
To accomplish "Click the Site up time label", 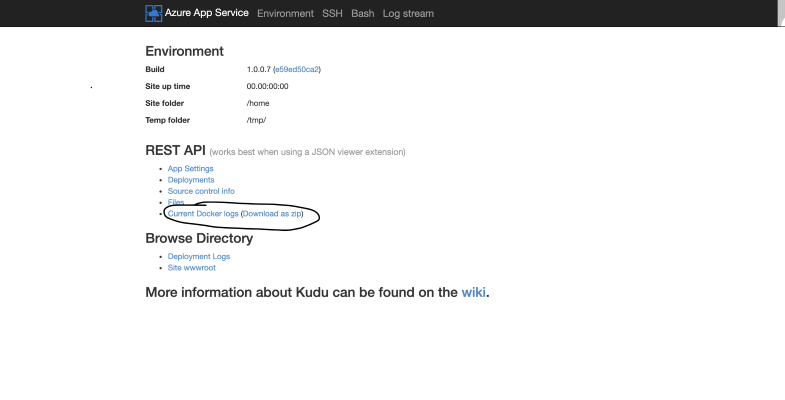I will (168, 87).
